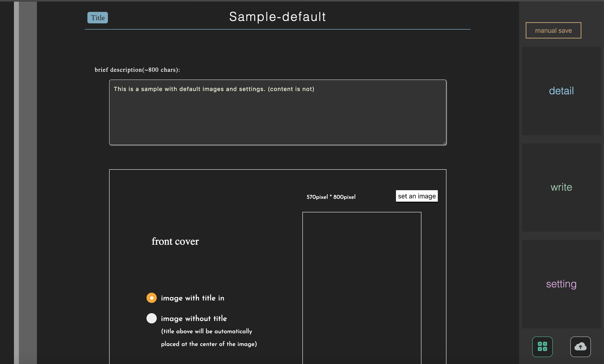
Task: Click the 'set an image' button
Action: point(416,196)
